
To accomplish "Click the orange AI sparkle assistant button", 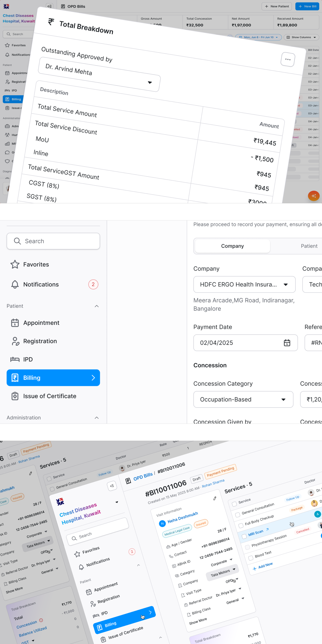I will 314,196.
